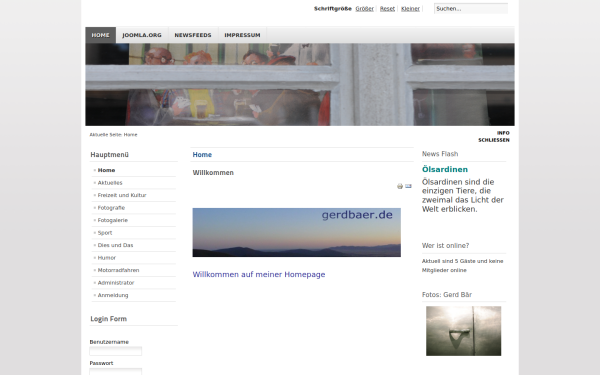Click the INFO SCHLIESSEN link
The height and width of the screenshot is (375, 600).
(494, 136)
